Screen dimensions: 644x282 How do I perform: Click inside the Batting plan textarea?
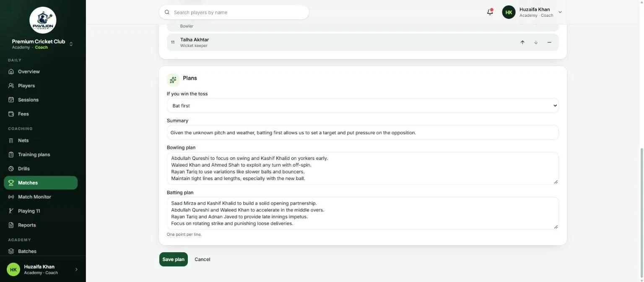point(363,213)
